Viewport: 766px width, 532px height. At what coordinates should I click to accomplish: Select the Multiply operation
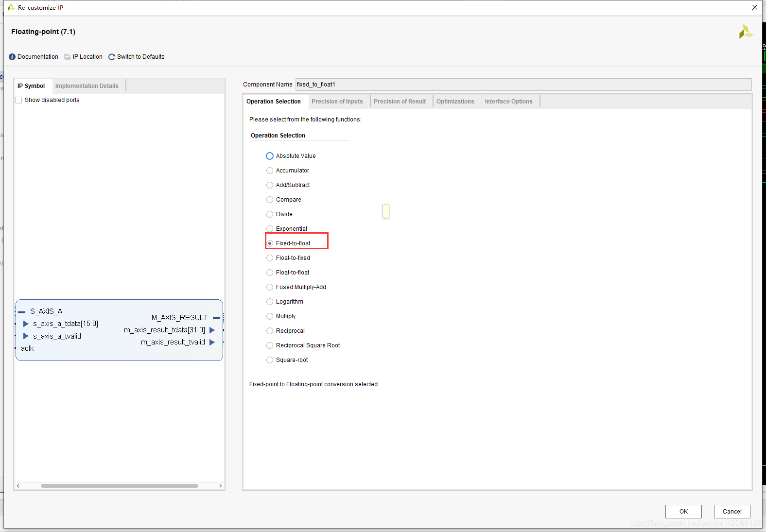(x=270, y=316)
